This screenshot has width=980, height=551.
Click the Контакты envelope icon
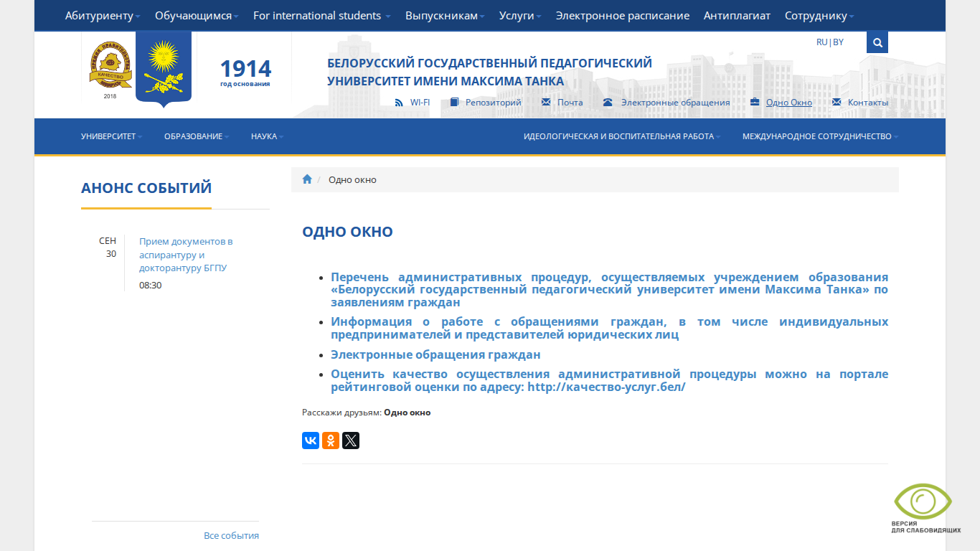[x=837, y=103]
